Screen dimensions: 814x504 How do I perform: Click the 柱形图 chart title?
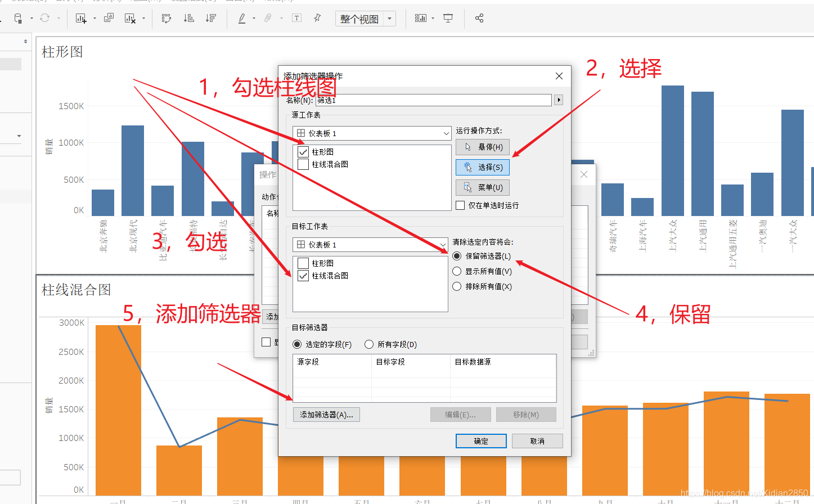tap(62, 52)
